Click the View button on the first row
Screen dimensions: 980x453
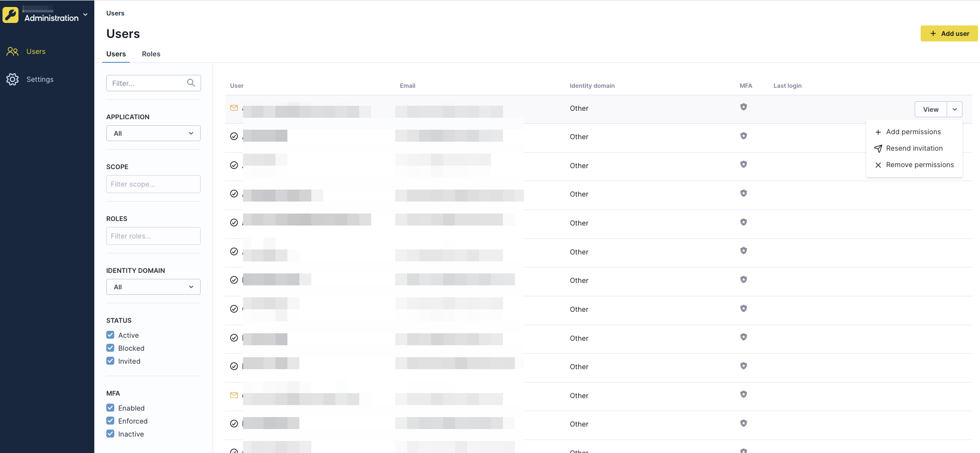click(930, 109)
